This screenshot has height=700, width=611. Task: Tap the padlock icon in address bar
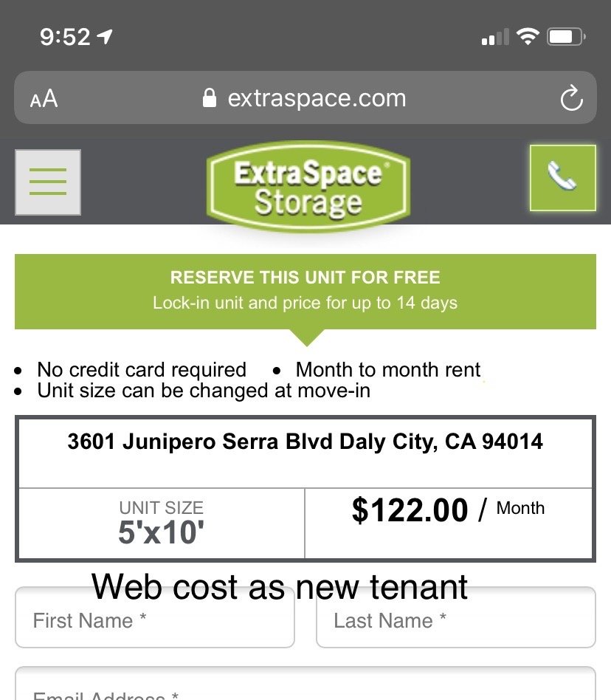(x=210, y=98)
